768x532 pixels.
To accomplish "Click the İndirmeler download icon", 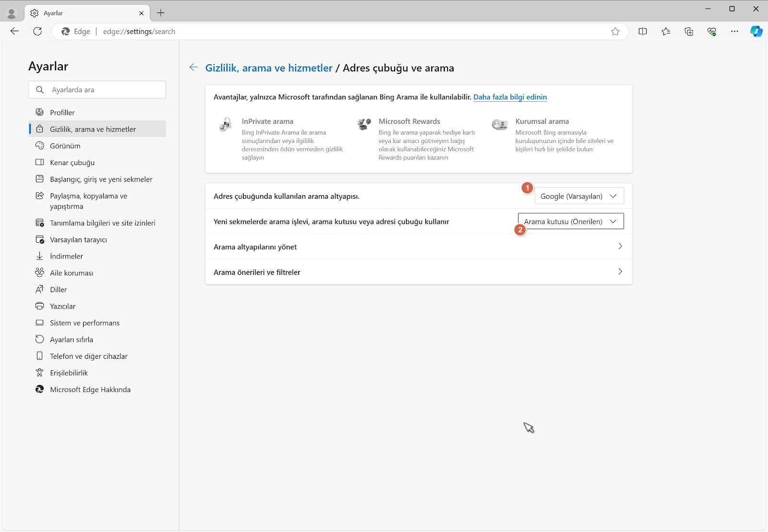I will point(40,256).
